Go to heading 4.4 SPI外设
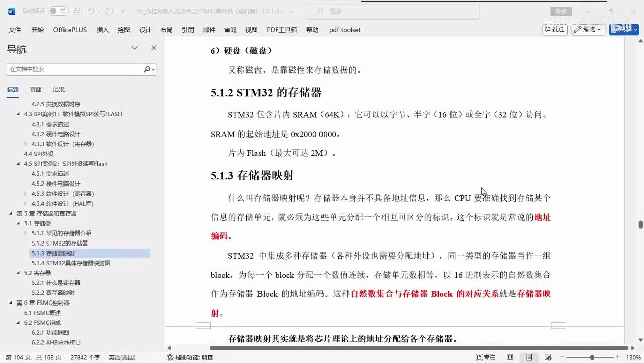 tap(39, 154)
